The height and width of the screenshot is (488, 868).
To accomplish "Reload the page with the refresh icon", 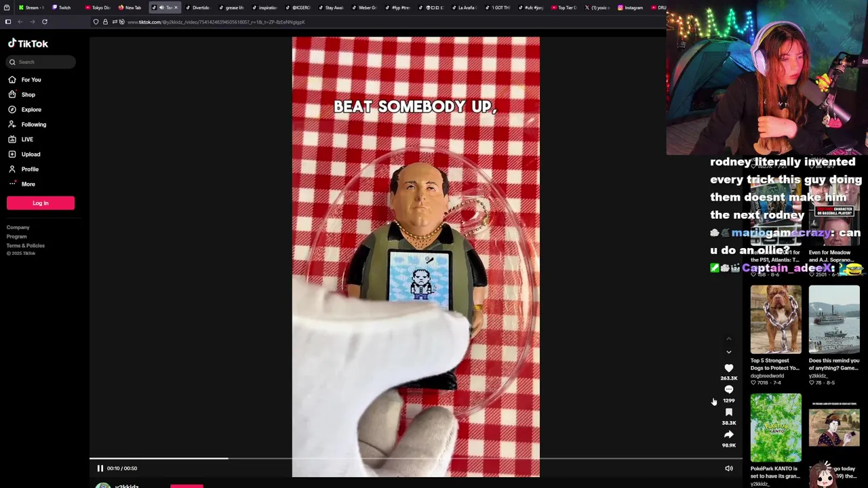I will 45,22.
